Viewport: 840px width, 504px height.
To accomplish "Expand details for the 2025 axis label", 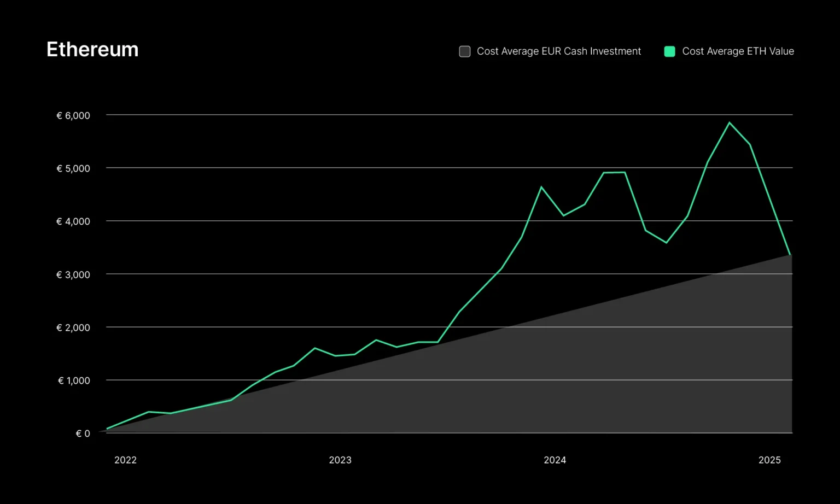I will pos(770,460).
